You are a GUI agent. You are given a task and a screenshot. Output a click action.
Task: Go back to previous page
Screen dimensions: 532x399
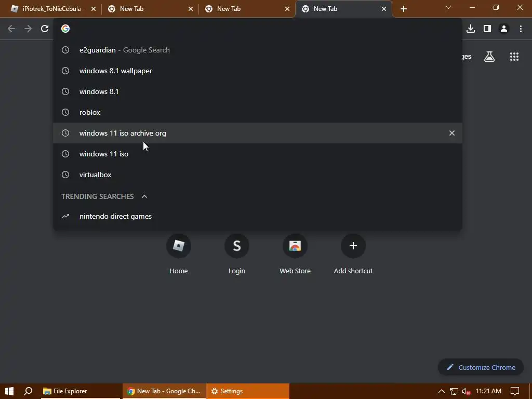coord(11,29)
